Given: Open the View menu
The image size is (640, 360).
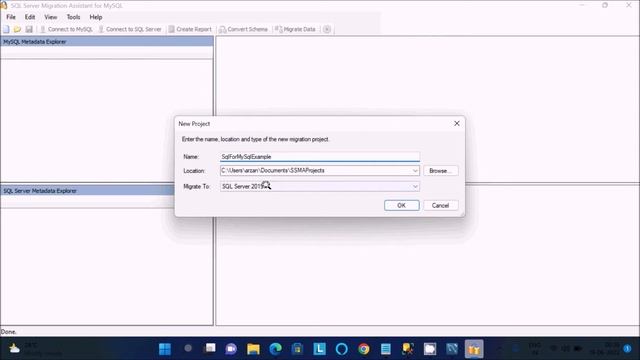Looking at the screenshot, I should 51,17.
